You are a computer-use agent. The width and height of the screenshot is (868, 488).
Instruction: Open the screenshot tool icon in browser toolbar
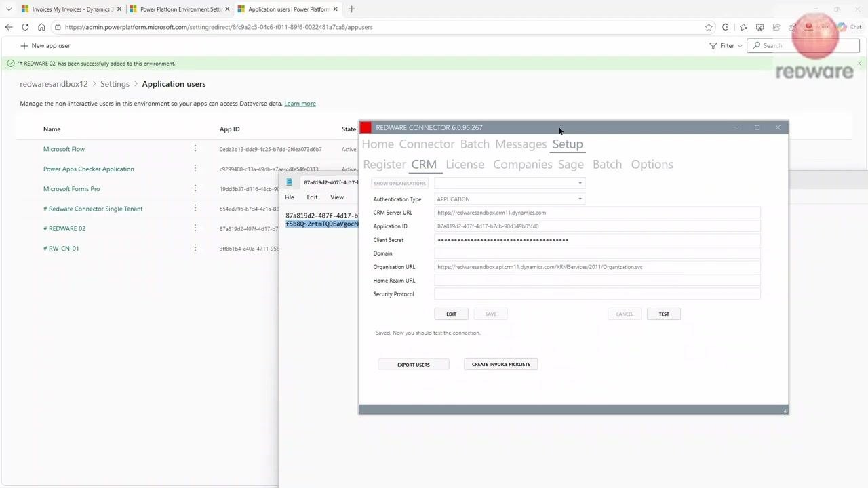[759, 27]
